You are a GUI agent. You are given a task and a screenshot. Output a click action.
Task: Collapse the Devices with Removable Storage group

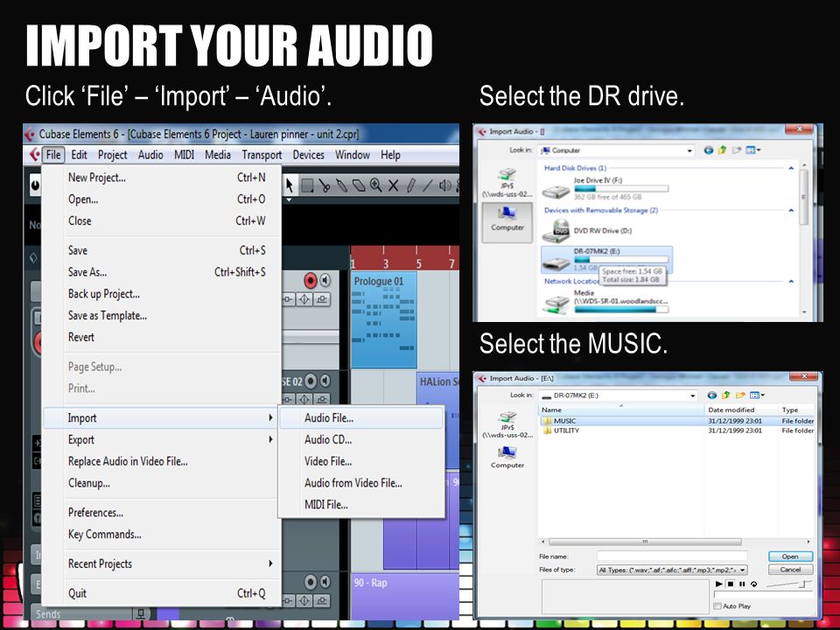click(791, 211)
